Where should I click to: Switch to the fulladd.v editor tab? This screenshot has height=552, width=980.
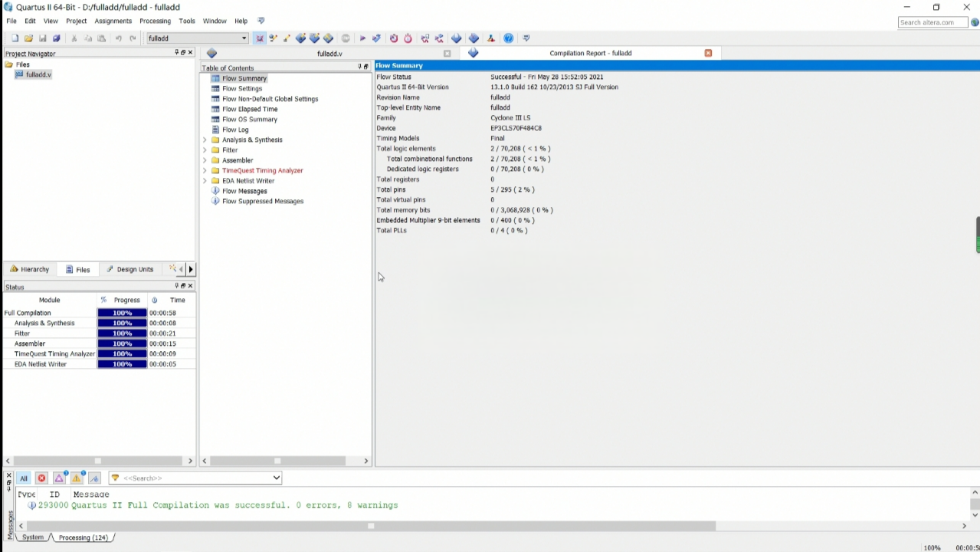329,54
